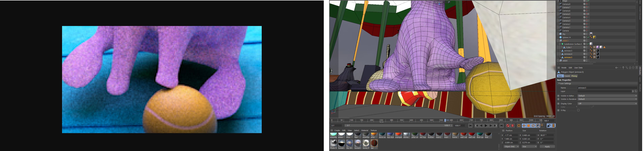Expand the rabbit tree node
644x151 pixels.
click(558, 61)
